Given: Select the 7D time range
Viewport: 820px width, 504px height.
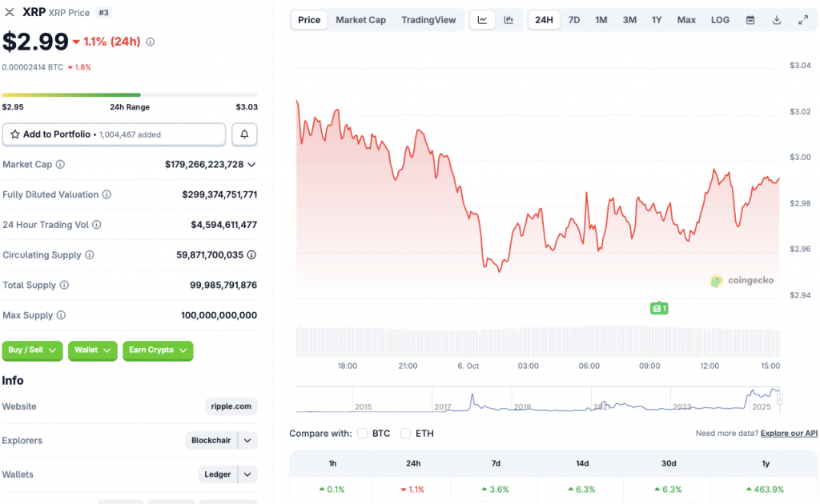Looking at the screenshot, I should 574,20.
